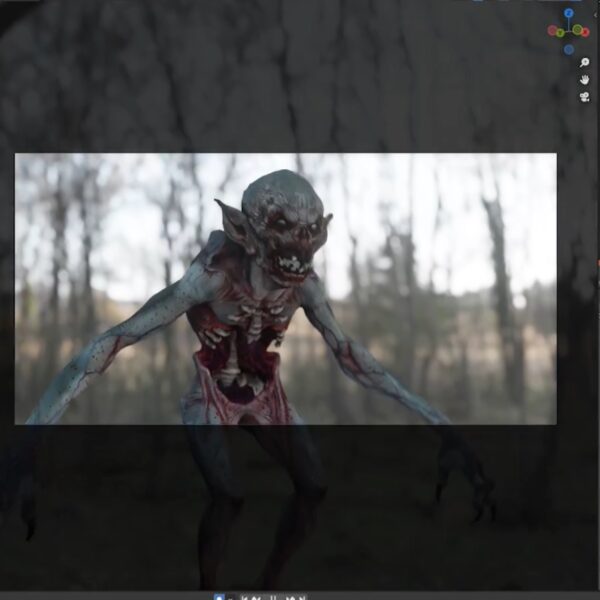Expand the sidebar using the small arrow
The height and width of the screenshot is (600, 600).
pyautogui.click(x=595, y=15)
